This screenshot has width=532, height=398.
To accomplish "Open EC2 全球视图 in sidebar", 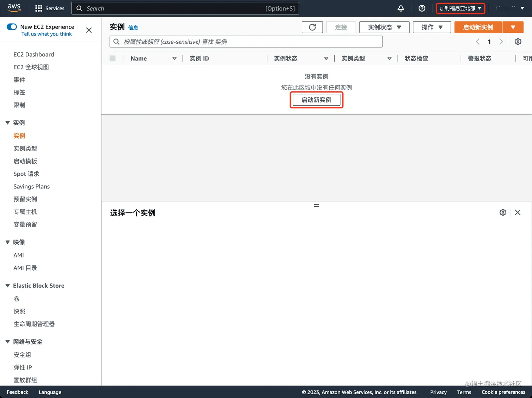I will 31,67.
